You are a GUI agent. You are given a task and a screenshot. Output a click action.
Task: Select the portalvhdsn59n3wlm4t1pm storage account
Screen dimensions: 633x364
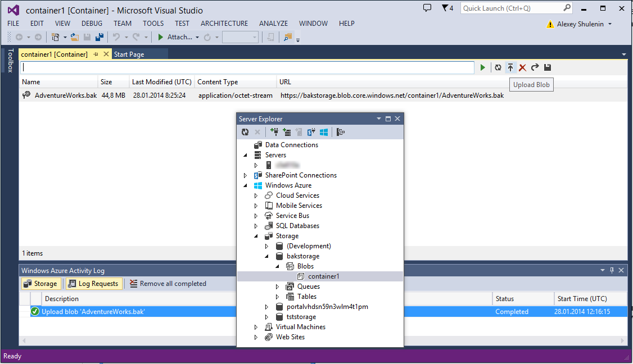point(327,307)
